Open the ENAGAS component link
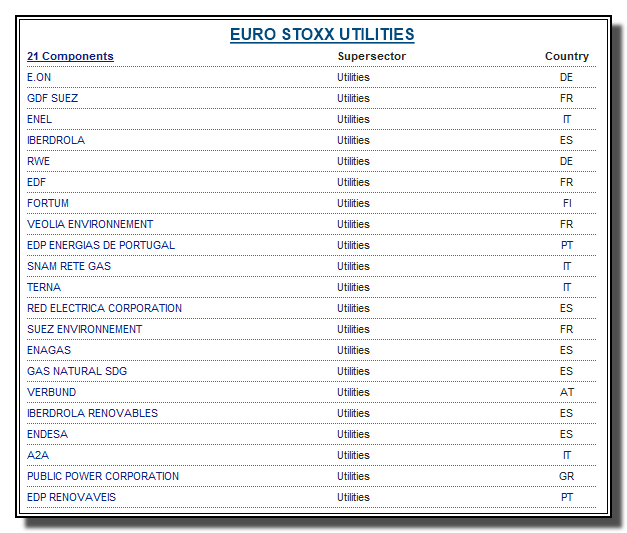Image resolution: width=627 pixels, height=533 pixels. point(49,350)
